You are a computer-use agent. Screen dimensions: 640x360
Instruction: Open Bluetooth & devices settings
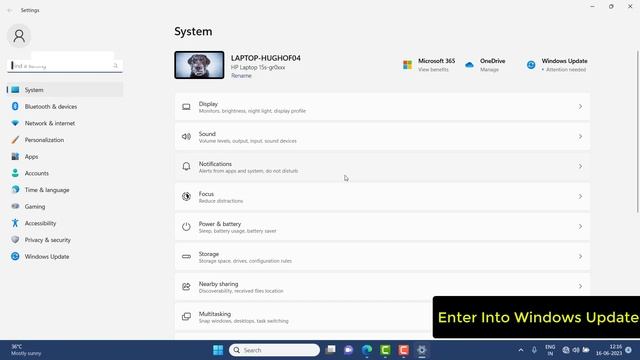tap(65, 107)
